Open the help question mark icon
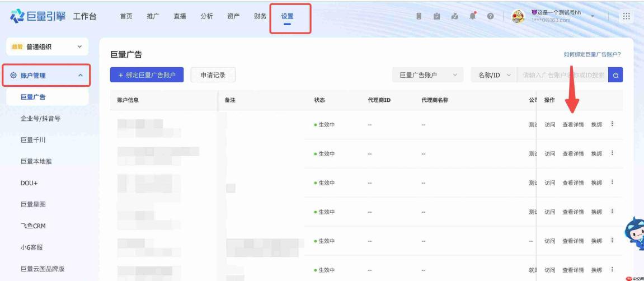Image resolution: width=644 pixels, height=281 pixels. 490,16
